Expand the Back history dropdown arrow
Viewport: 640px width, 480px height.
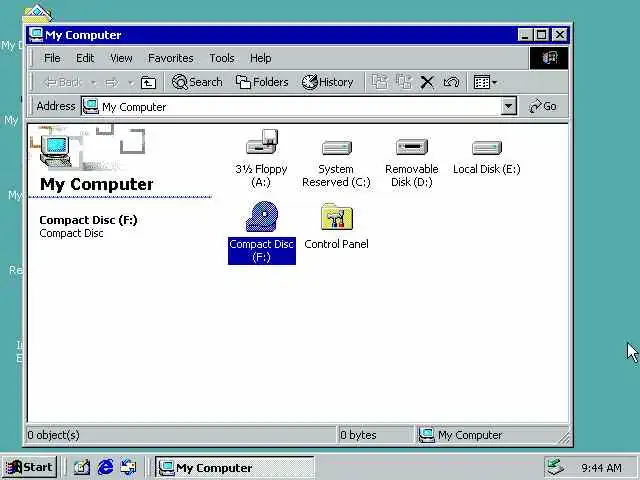(x=93, y=83)
